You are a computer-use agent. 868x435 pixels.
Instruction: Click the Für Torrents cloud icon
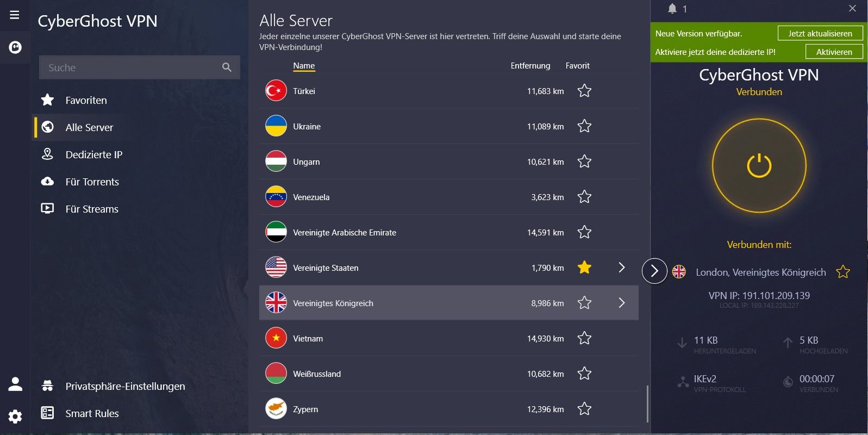(x=48, y=182)
